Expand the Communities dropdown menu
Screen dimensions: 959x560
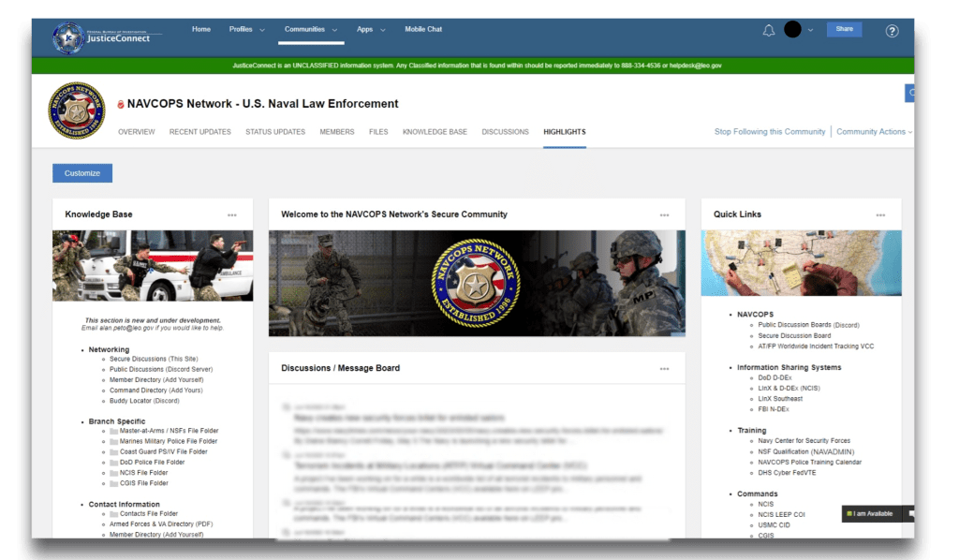pyautogui.click(x=311, y=30)
